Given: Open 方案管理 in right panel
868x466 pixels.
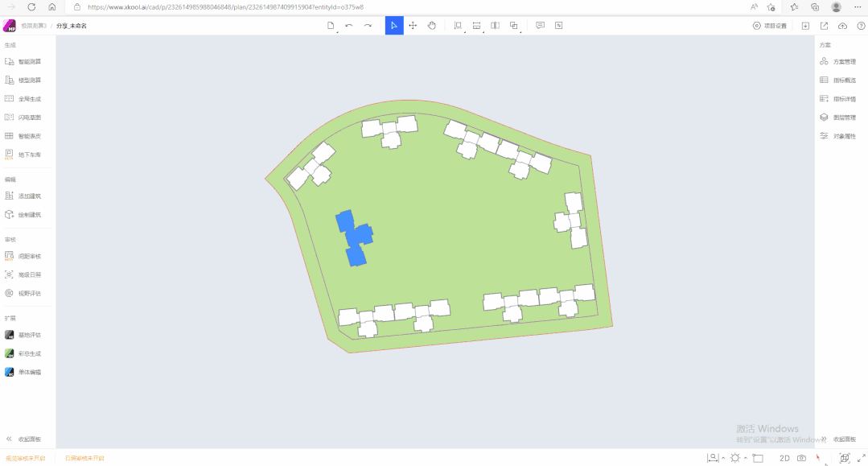Looking at the screenshot, I should (838, 61).
